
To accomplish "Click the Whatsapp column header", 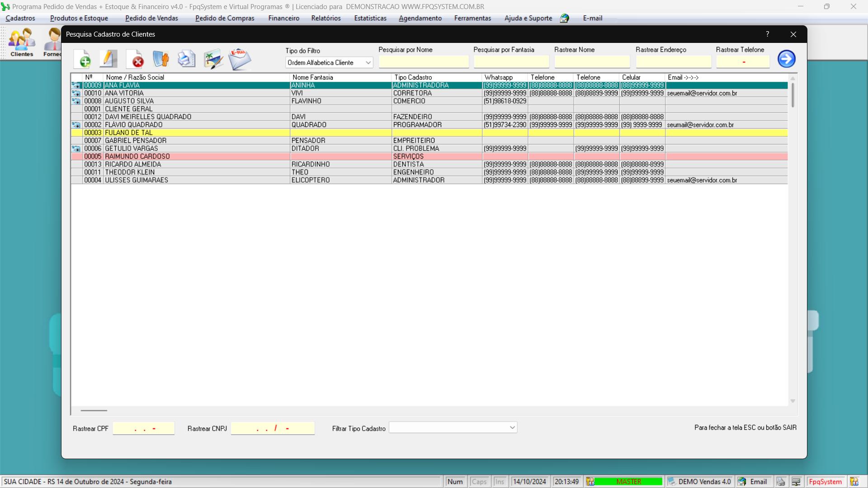I will 505,78.
